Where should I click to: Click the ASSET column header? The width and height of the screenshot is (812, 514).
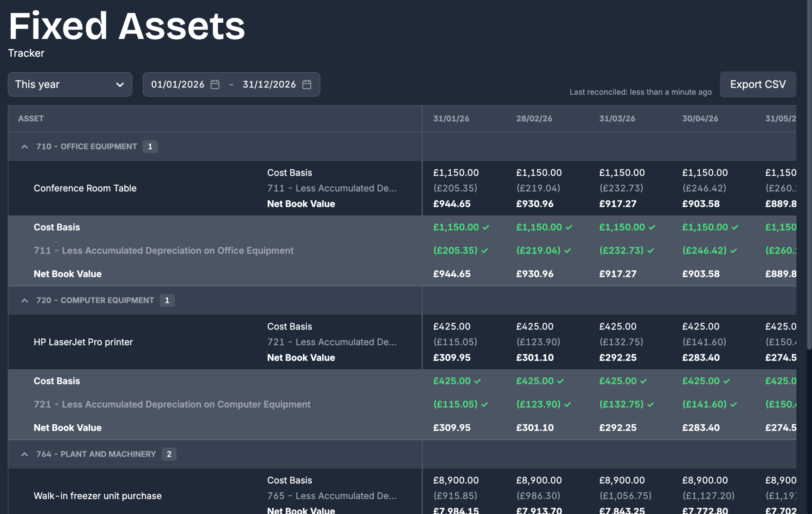31,118
